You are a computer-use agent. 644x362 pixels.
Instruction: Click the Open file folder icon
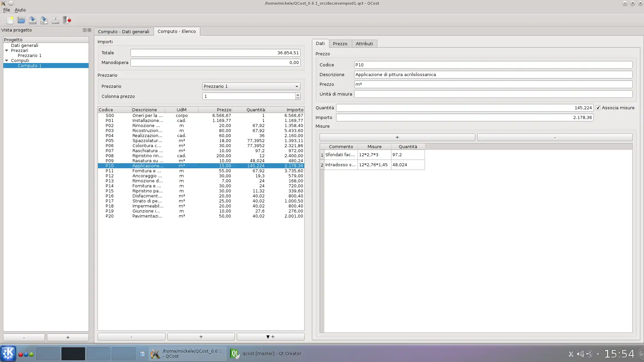tap(21, 20)
